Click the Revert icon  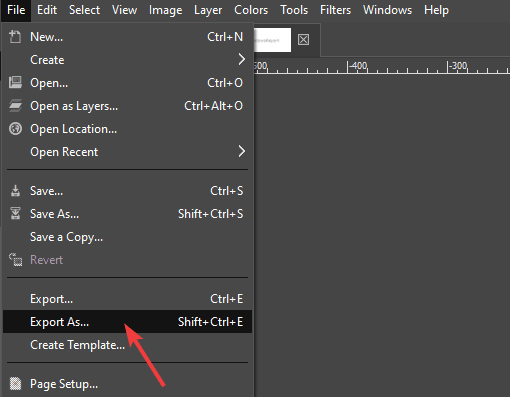click(15, 260)
